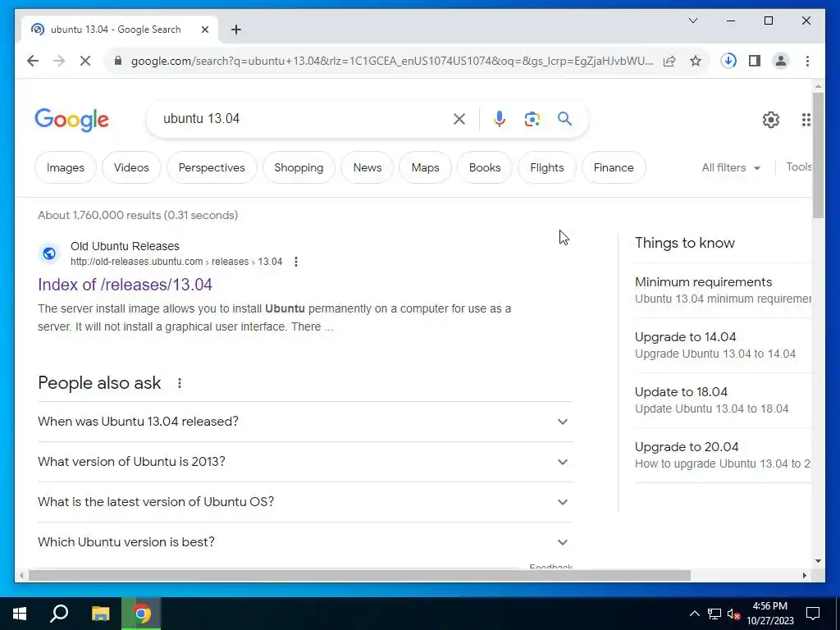Submit search with the magnifying glass icon
The image size is (840, 630).
pyautogui.click(x=564, y=119)
